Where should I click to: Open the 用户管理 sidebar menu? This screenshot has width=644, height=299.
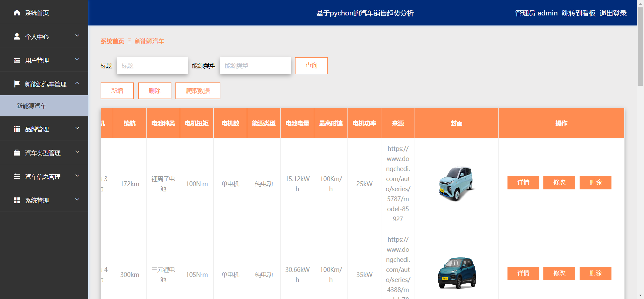point(44,60)
